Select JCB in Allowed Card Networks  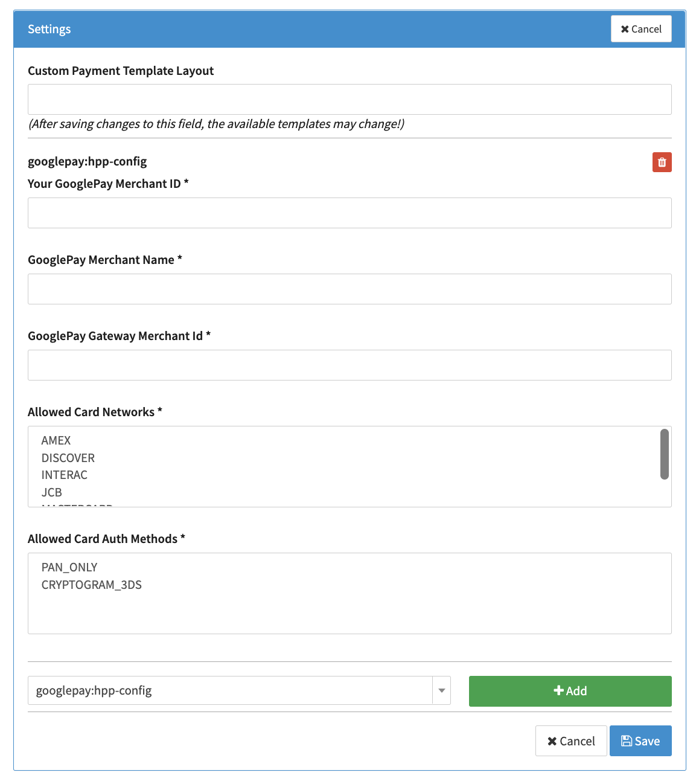coord(52,493)
